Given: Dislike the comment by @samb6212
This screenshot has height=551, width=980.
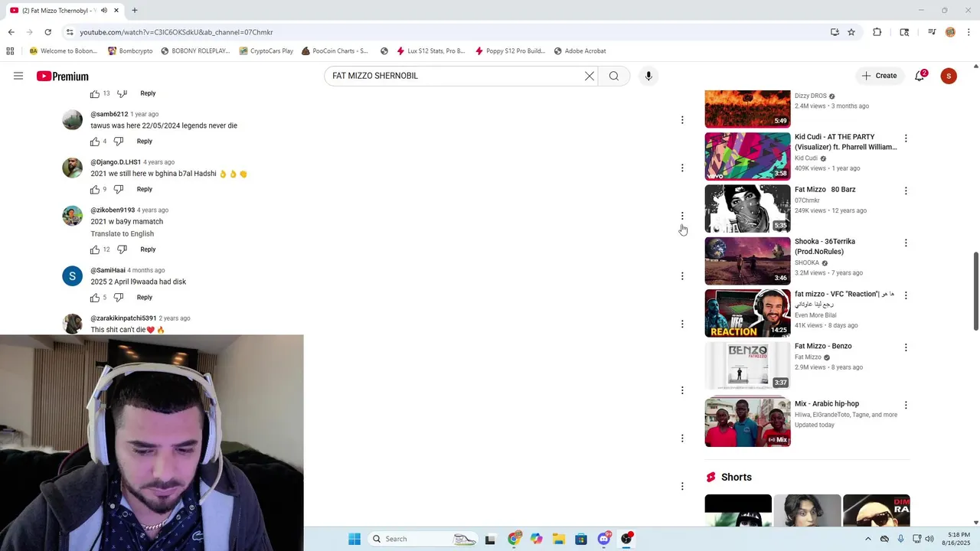Looking at the screenshot, I should pos(119,142).
